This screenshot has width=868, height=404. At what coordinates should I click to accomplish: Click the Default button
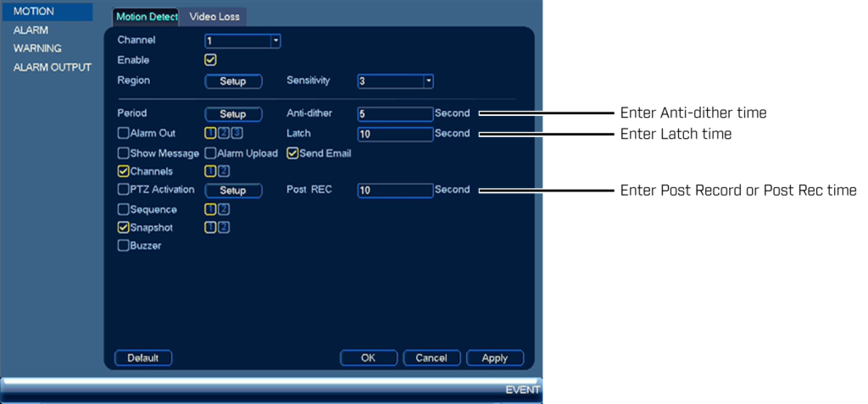point(143,358)
